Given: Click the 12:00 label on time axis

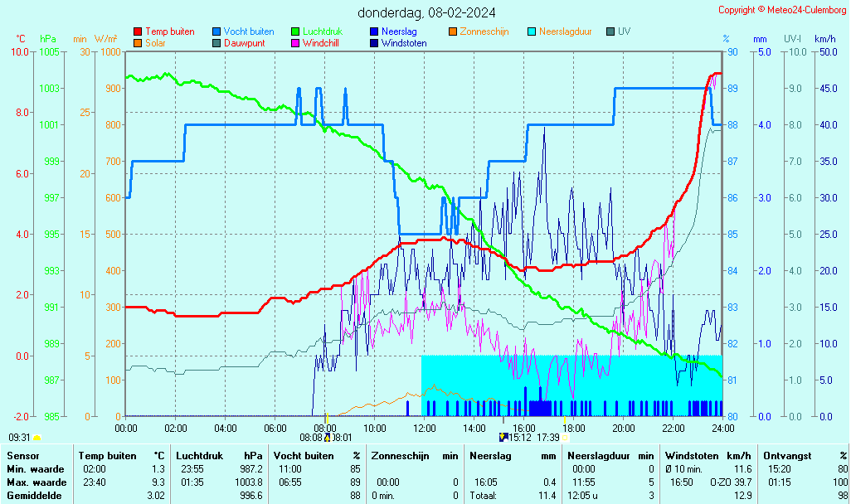Looking at the screenshot, I should [x=425, y=428].
